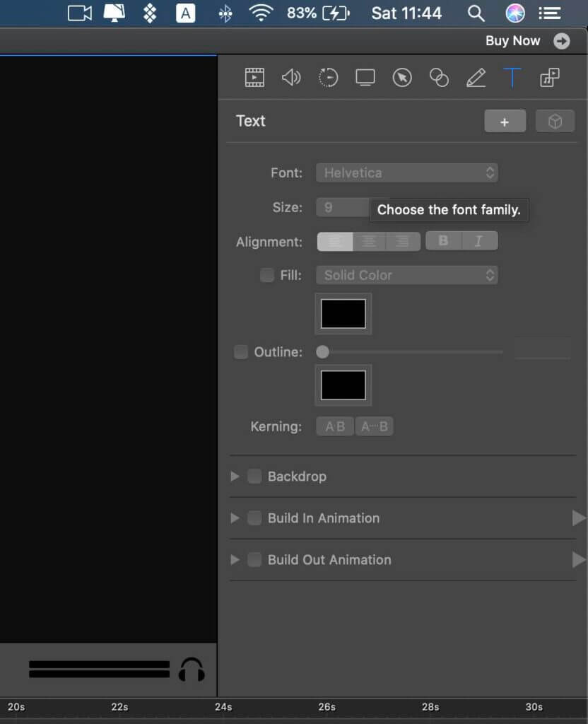Select right text alignment

pyautogui.click(x=403, y=242)
